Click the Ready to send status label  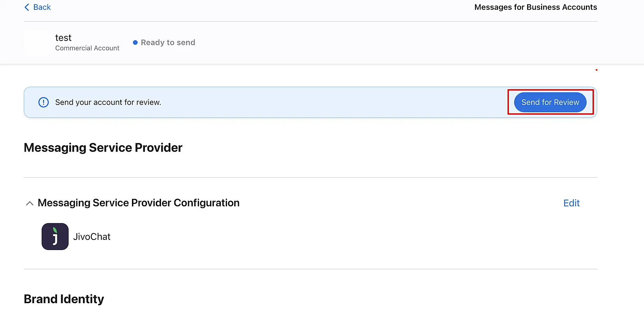tap(168, 43)
